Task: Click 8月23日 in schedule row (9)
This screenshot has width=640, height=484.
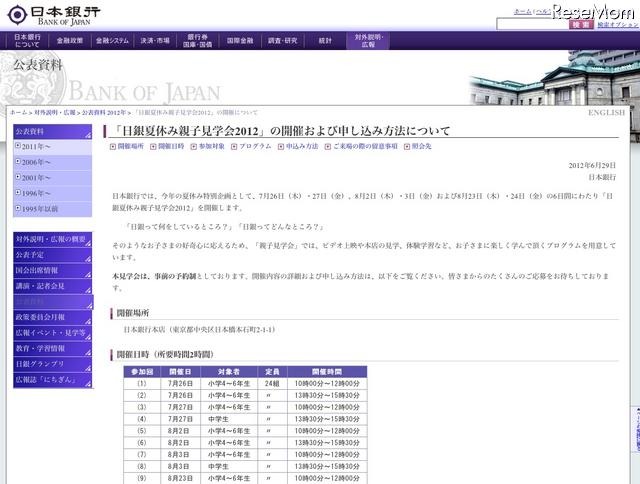Action: tap(180, 478)
